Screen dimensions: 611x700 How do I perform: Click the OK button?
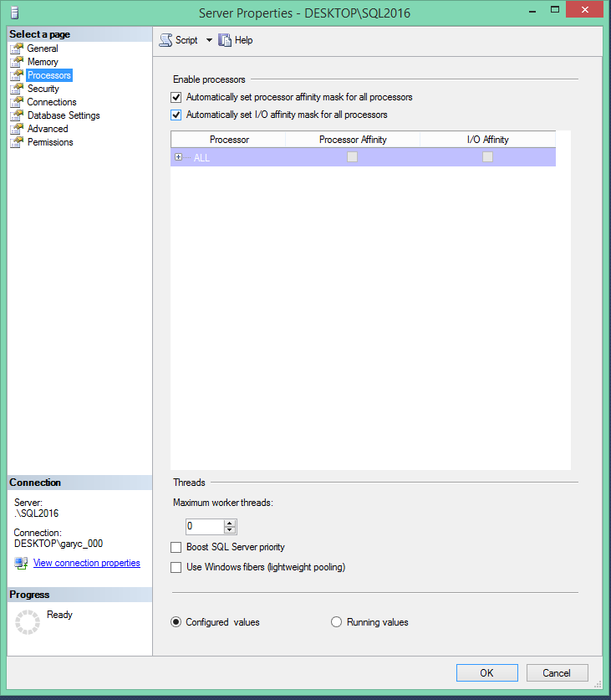point(487,672)
